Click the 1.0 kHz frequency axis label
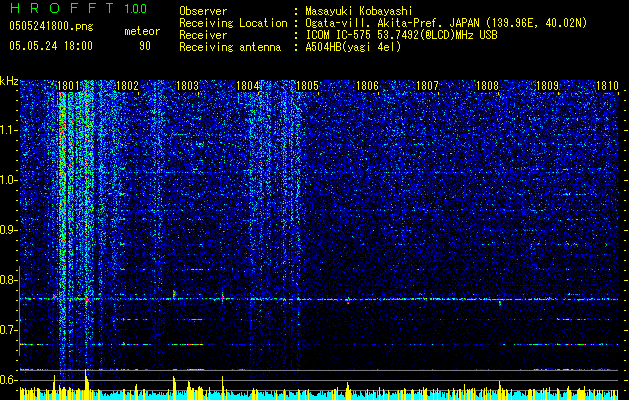Image resolution: width=629 pixels, height=400 pixels. point(9,180)
